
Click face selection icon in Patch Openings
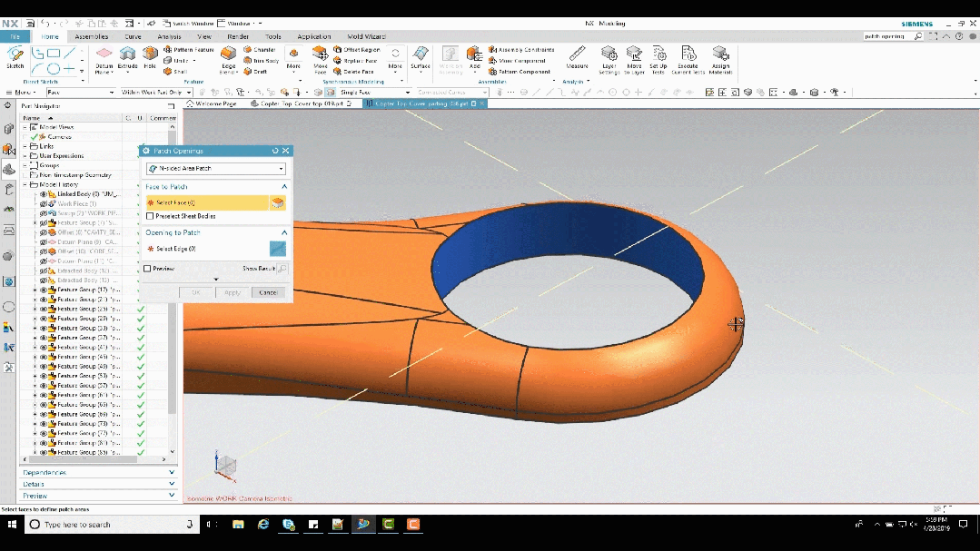click(278, 202)
